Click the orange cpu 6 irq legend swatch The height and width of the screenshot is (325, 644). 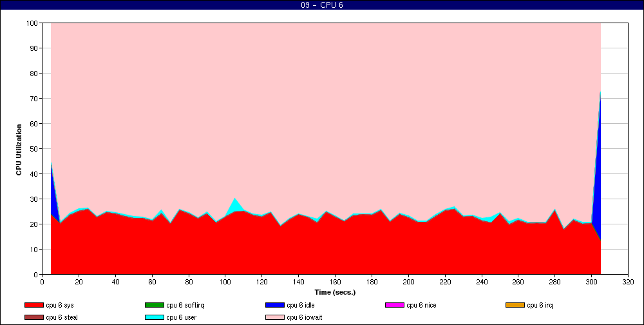click(x=515, y=305)
